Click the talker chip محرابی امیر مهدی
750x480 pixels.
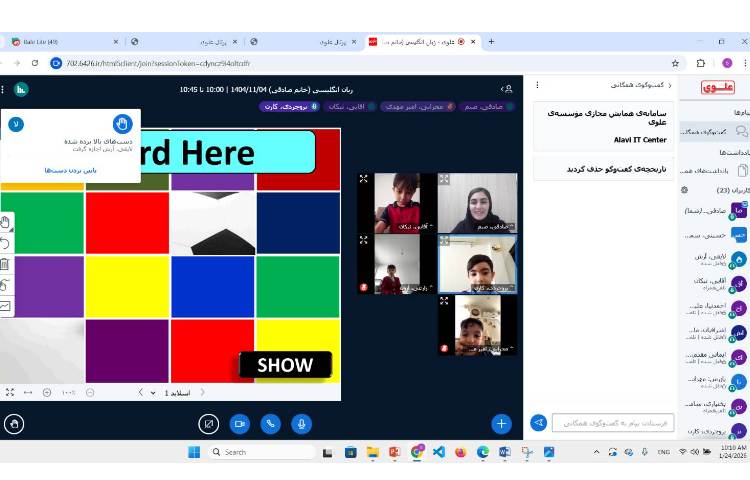coord(417,107)
